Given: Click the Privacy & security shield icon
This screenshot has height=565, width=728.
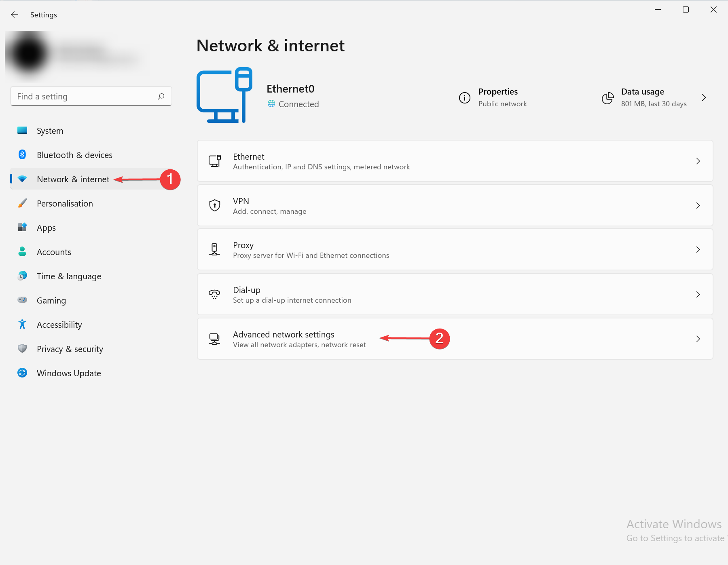Looking at the screenshot, I should 22,348.
